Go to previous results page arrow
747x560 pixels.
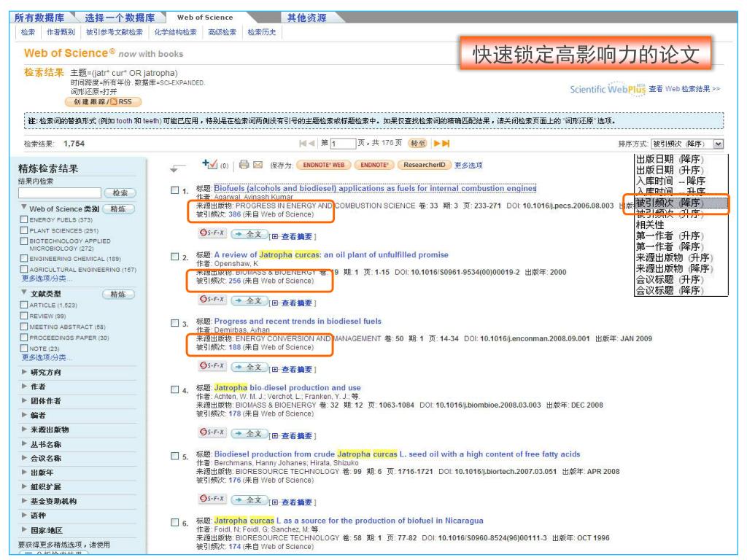pyautogui.click(x=311, y=144)
